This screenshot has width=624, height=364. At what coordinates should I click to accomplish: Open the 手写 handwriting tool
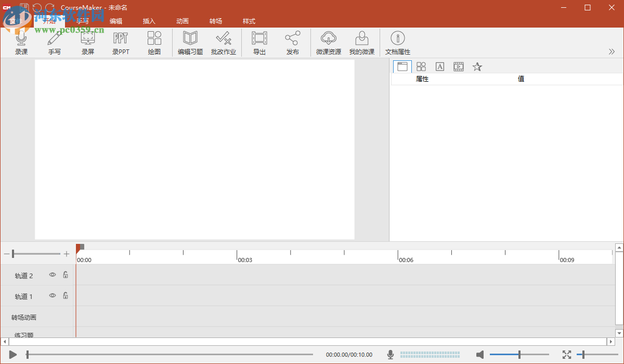[55, 42]
